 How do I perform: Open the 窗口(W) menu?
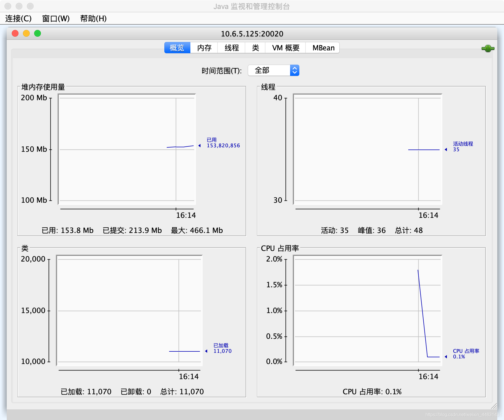pos(56,18)
